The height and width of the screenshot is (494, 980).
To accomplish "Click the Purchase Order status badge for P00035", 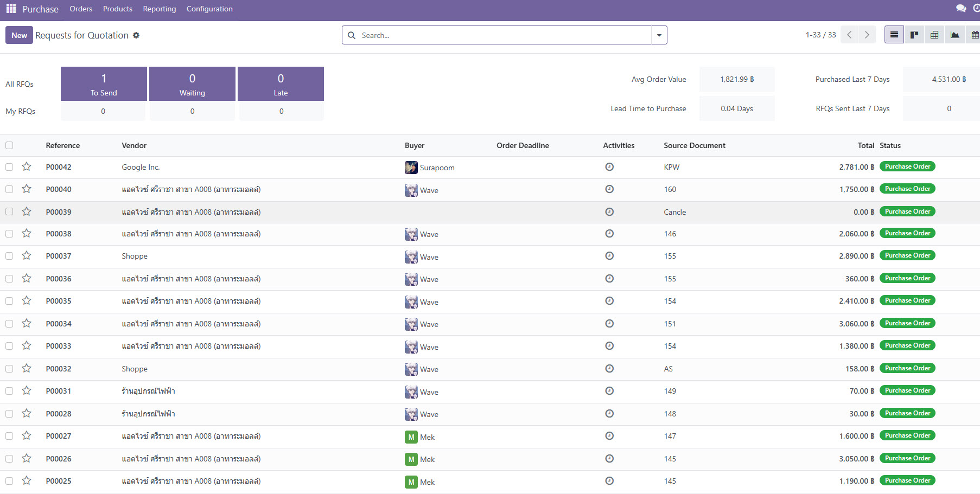I will tap(907, 301).
